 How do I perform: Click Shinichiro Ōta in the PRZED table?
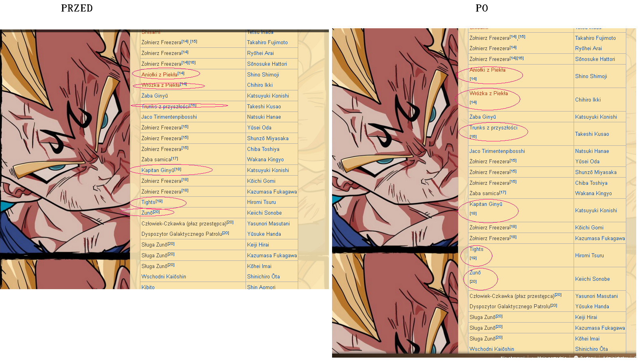point(263,277)
